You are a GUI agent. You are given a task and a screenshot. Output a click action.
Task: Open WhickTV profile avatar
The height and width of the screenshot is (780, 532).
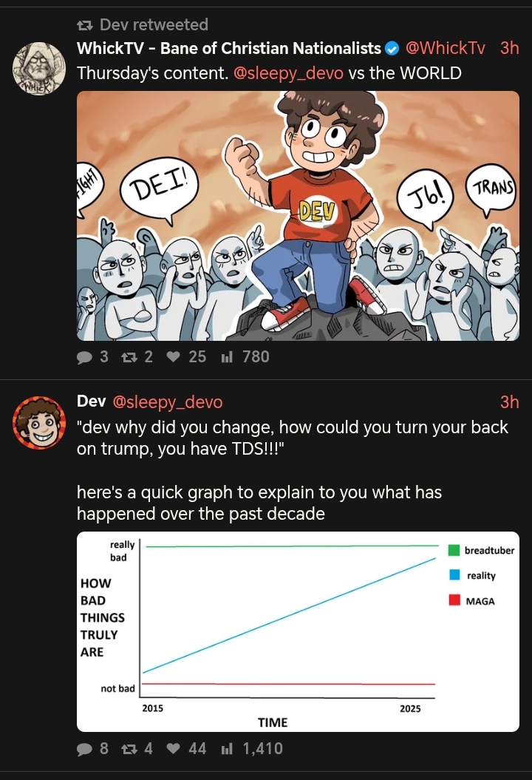click(x=38, y=69)
